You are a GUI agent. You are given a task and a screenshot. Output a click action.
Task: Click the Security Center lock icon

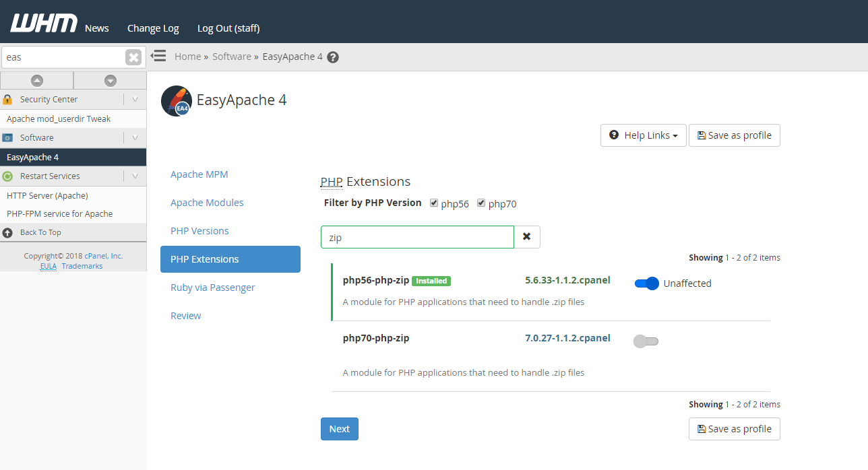click(7, 100)
